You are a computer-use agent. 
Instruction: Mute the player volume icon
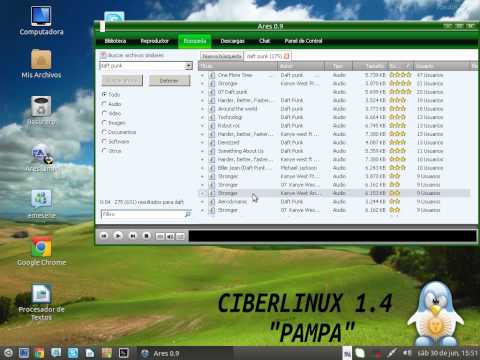(170, 236)
